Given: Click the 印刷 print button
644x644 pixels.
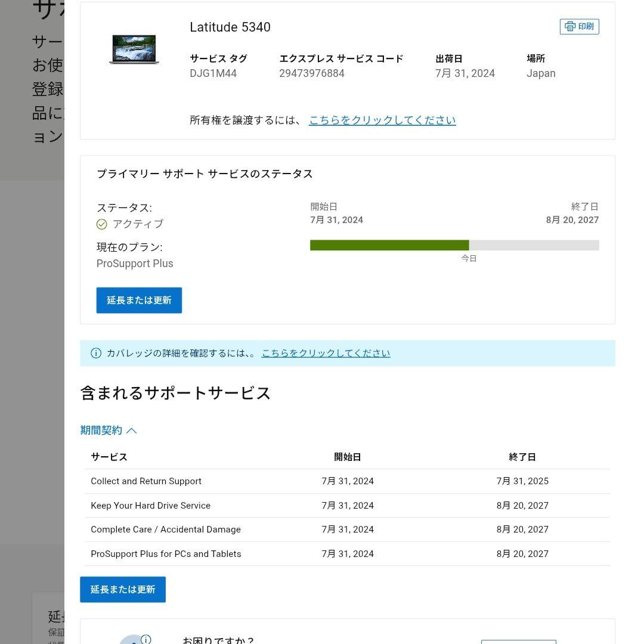Looking at the screenshot, I should [x=579, y=27].
